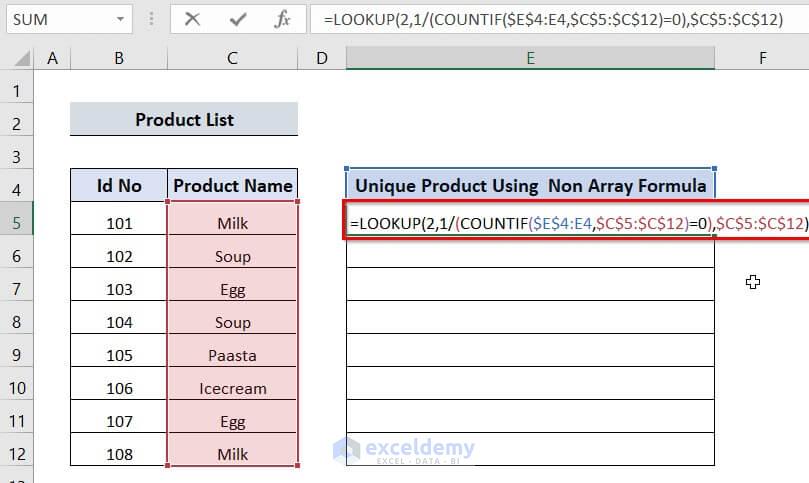Confirm formula with the checkmark Enter icon
Viewport: 809px width, 483px height.
(238, 20)
